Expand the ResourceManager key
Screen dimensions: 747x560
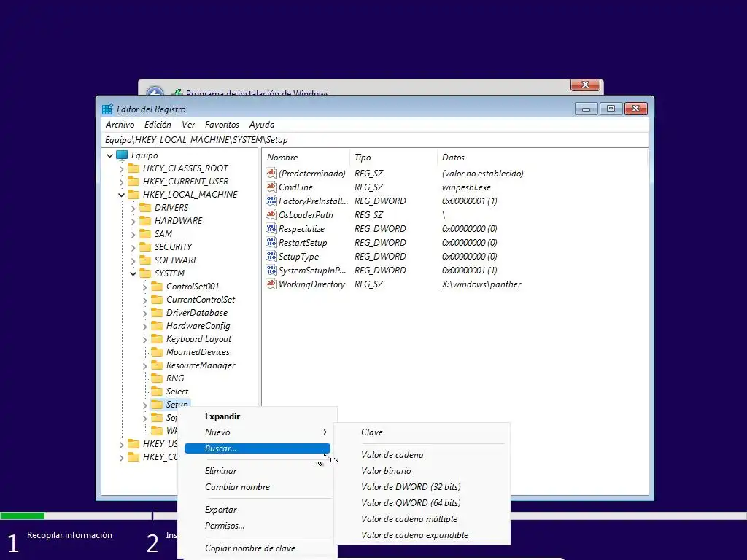(x=145, y=366)
